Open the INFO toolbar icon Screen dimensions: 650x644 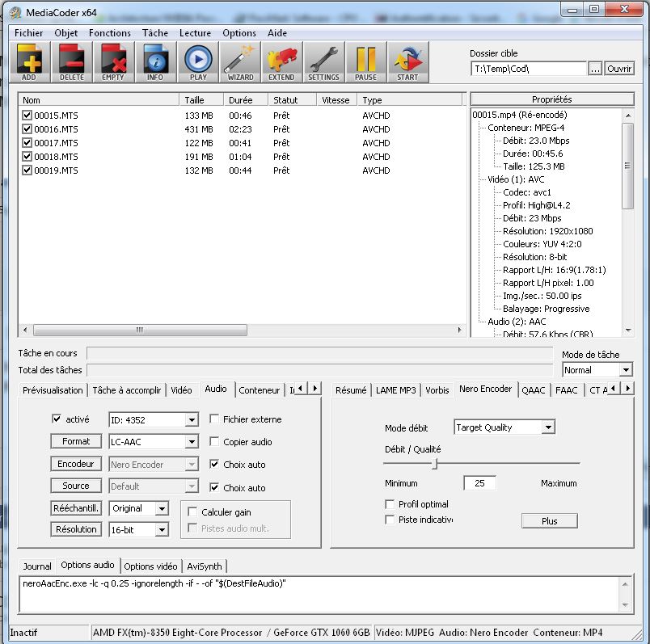tap(155, 61)
